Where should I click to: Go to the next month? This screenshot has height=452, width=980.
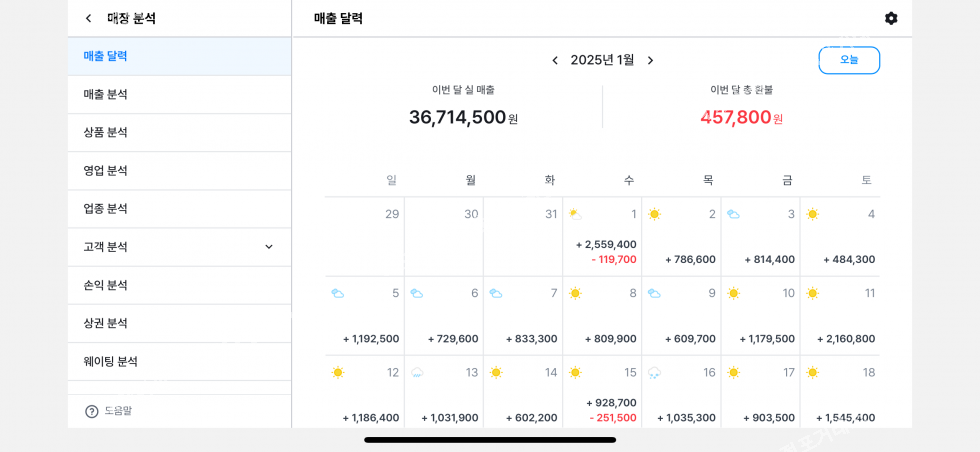pos(650,60)
